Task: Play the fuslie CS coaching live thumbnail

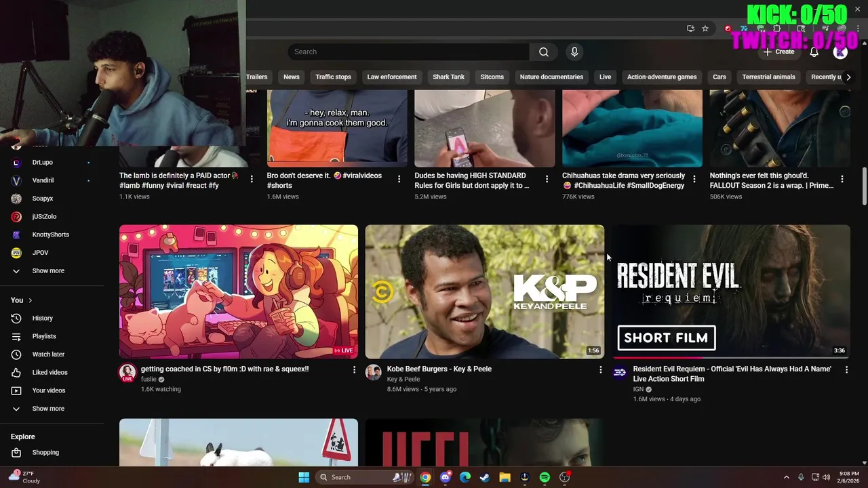Action: (x=239, y=291)
